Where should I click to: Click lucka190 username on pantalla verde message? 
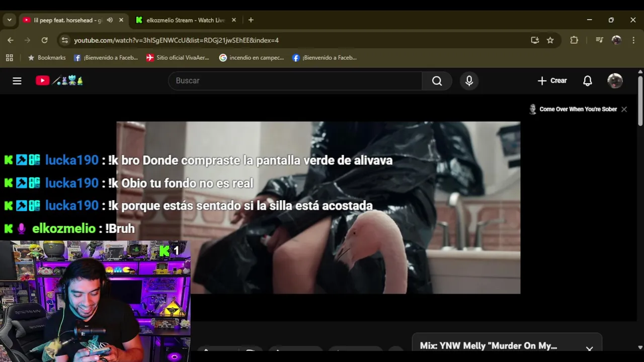pyautogui.click(x=72, y=160)
